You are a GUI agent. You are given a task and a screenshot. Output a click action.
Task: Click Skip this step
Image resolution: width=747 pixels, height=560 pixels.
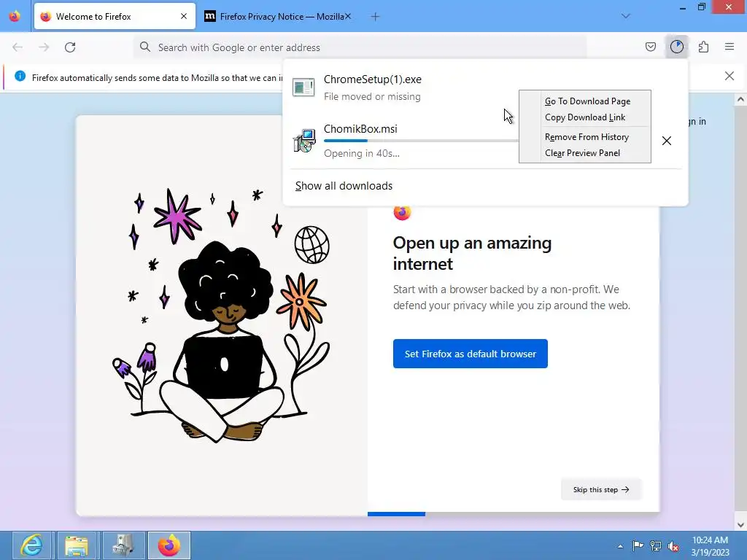pyautogui.click(x=601, y=489)
